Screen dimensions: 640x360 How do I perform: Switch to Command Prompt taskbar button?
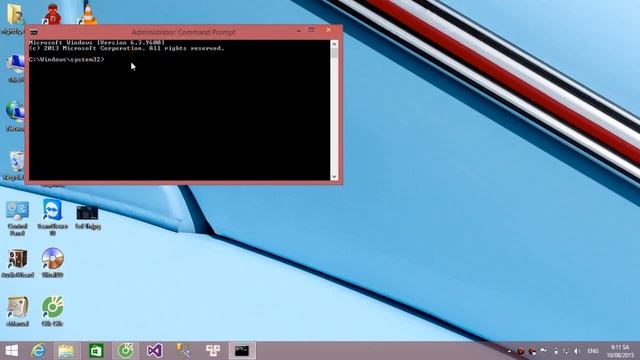[x=242, y=351]
